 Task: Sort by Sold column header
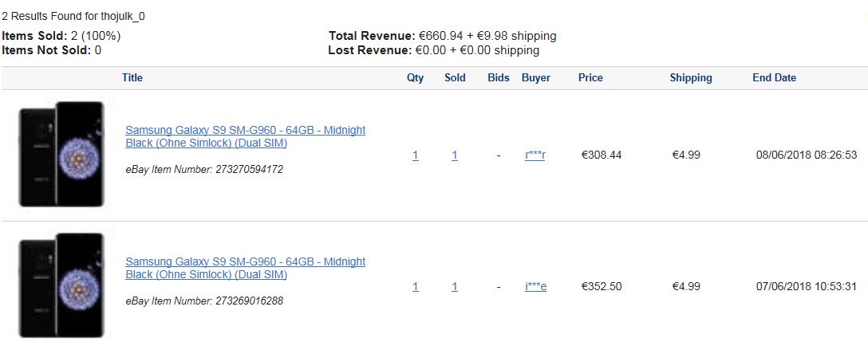pos(455,78)
